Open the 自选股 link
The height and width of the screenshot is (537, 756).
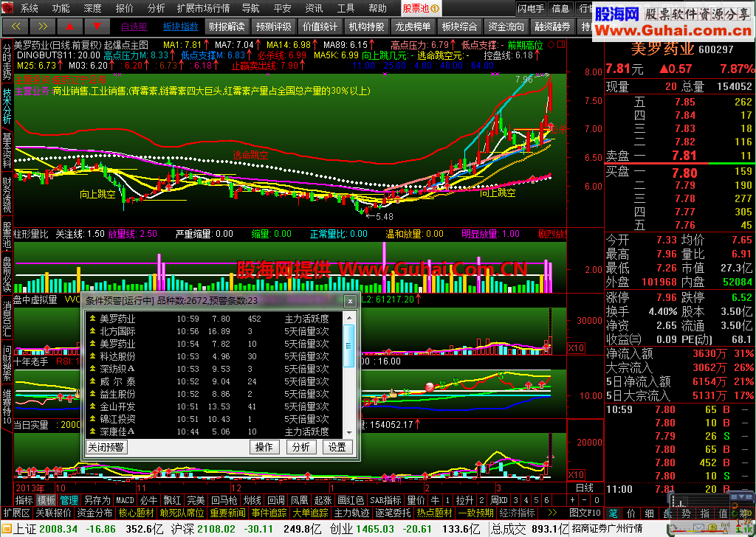[x=134, y=27]
